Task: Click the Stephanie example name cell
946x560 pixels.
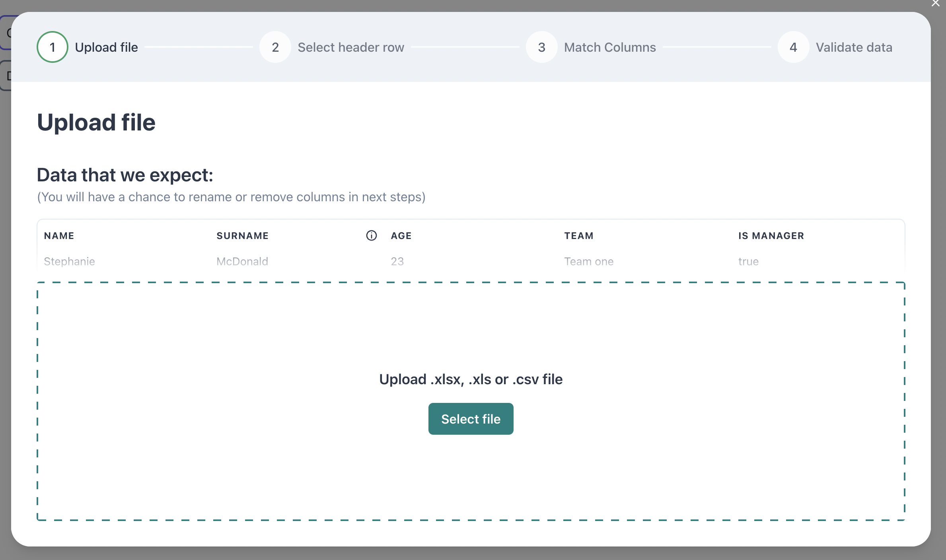Action: point(69,261)
